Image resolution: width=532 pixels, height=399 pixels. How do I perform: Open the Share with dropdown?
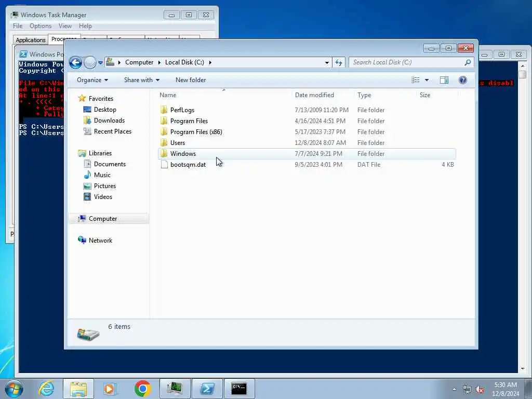[x=141, y=80]
